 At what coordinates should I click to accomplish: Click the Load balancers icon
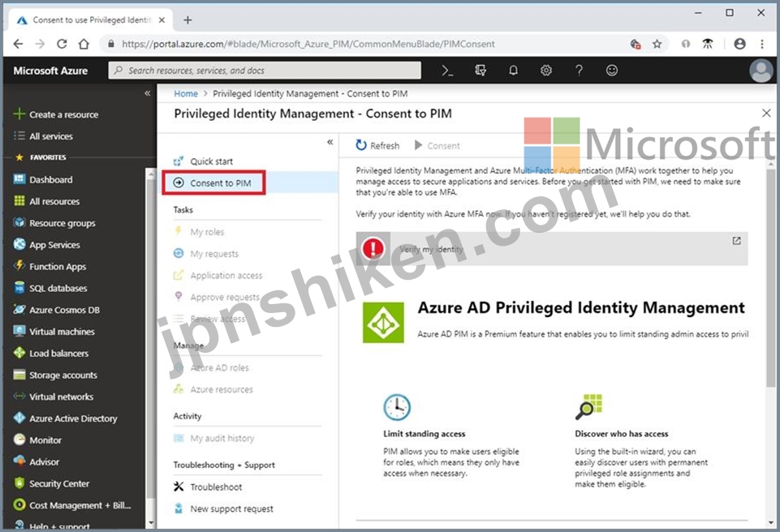(x=19, y=353)
